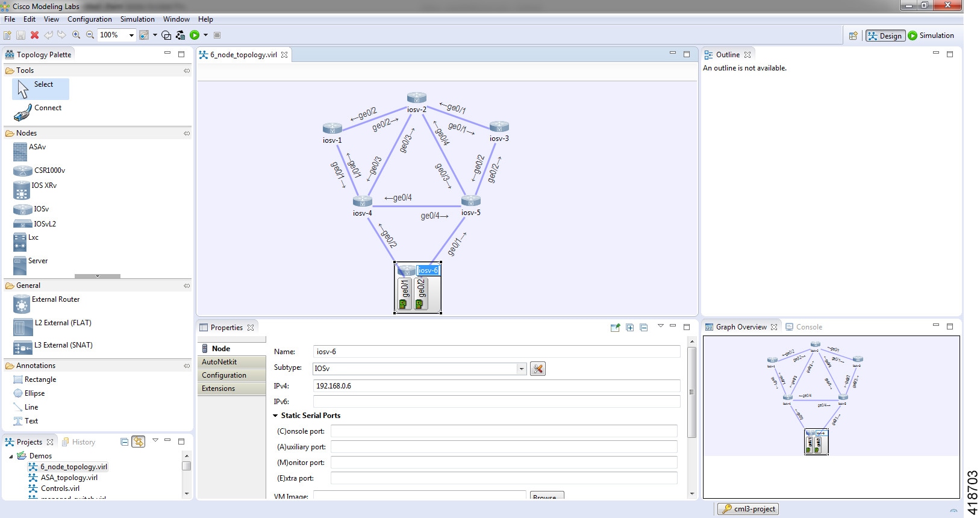Pick the Server node type
Viewport: 980px width, 518px height.
click(x=30, y=265)
